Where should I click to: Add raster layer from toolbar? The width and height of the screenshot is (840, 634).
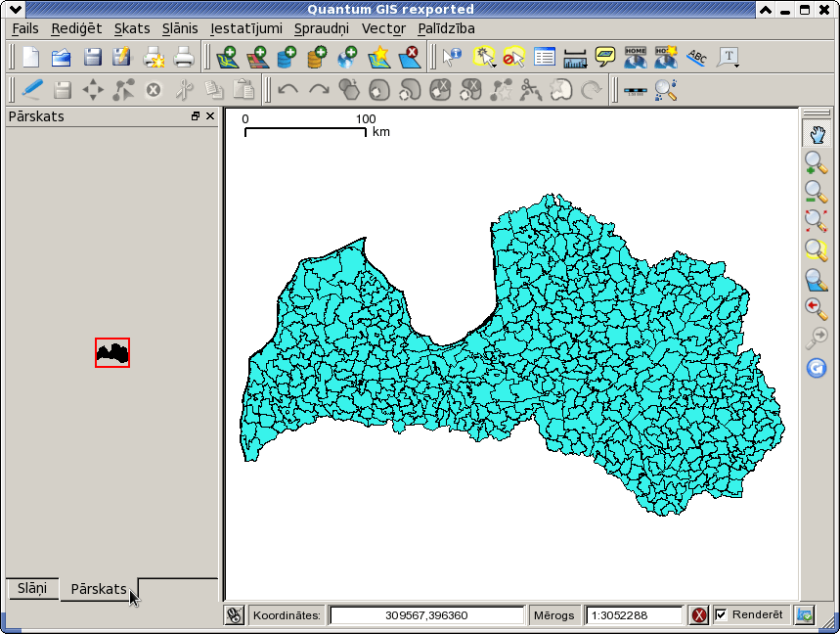(258, 58)
